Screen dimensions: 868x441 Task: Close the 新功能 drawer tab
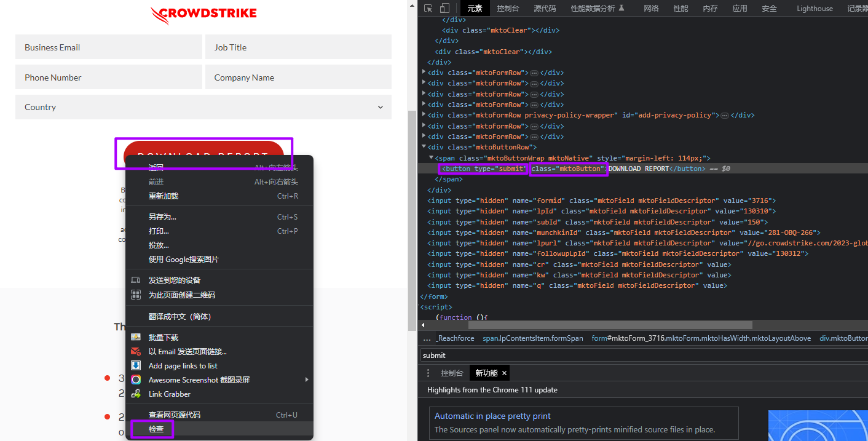point(504,373)
